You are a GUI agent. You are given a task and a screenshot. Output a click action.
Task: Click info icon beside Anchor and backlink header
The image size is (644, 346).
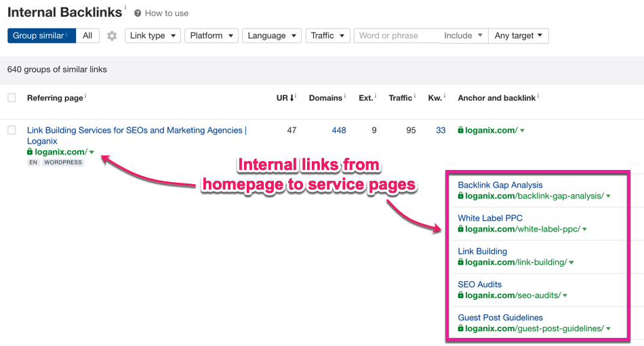538,95
